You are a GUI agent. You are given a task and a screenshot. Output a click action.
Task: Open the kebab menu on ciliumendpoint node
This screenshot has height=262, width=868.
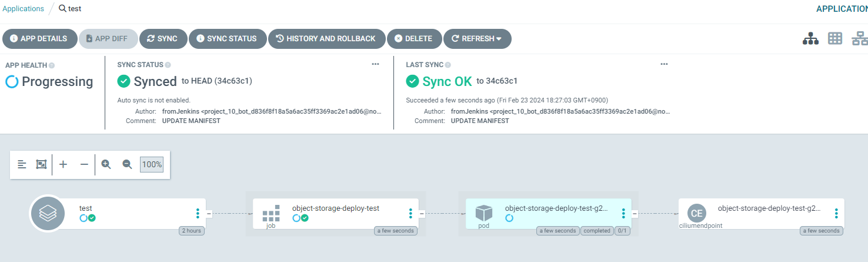[836, 213]
